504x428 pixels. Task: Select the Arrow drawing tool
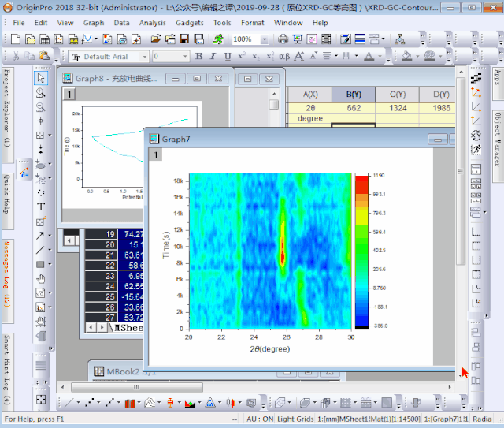tap(41, 236)
